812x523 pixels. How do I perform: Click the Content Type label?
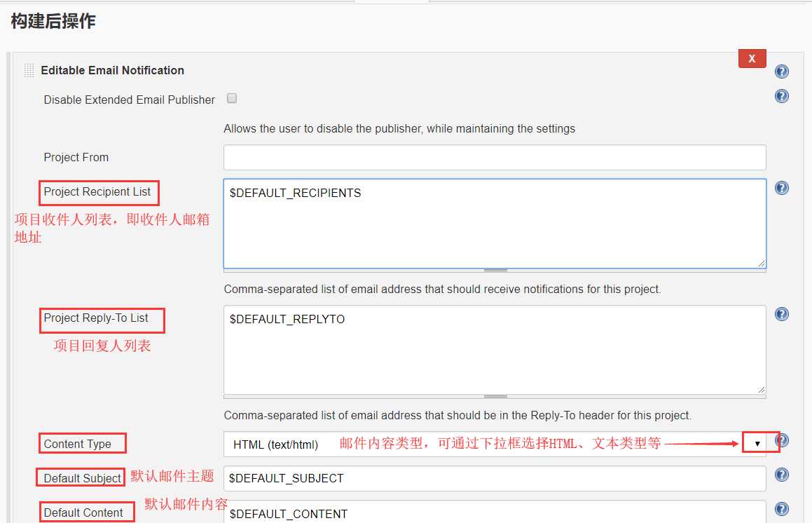pyautogui.click(x=77, y=444)
